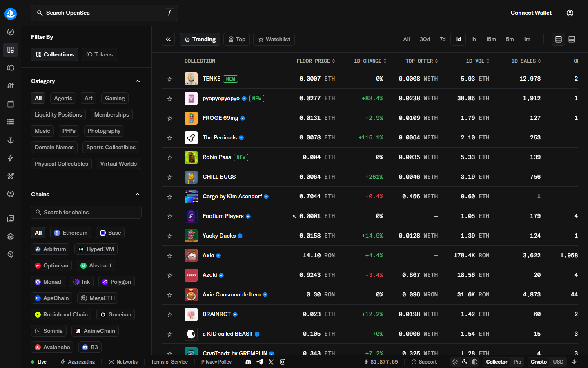Viewport: 588px width, 368px height.
Task: Switch currency display to USD
Action: click(x=558, y=362)
